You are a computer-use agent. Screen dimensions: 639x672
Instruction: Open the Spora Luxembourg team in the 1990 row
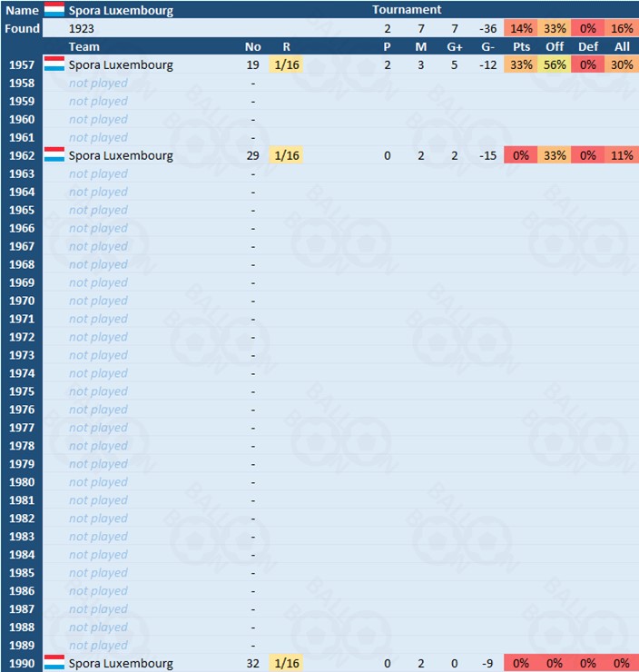pos(121,664)
